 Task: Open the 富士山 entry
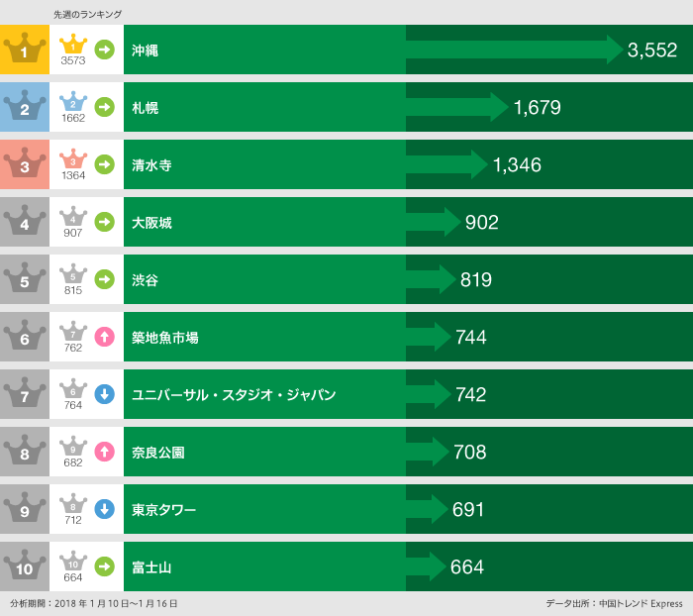[x=151, y=567]
